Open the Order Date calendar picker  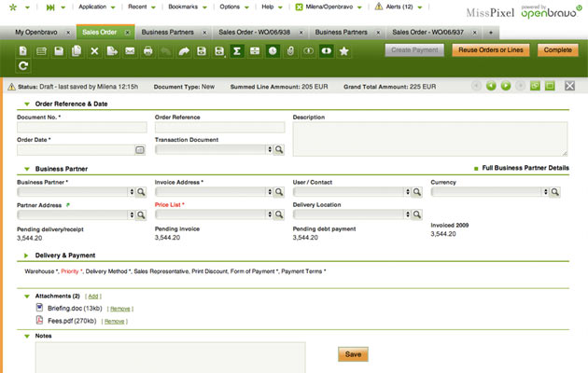pos(139,150)
